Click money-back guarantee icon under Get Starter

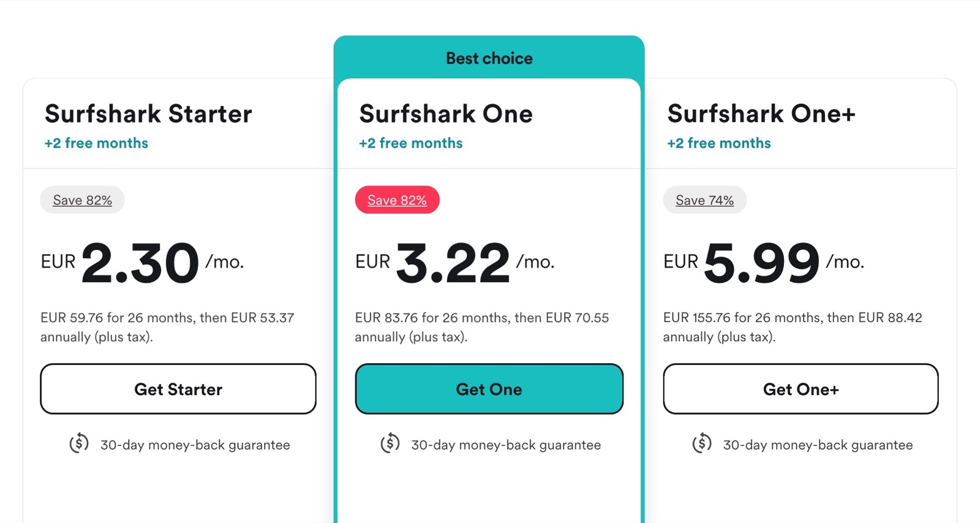click(79, 443)
